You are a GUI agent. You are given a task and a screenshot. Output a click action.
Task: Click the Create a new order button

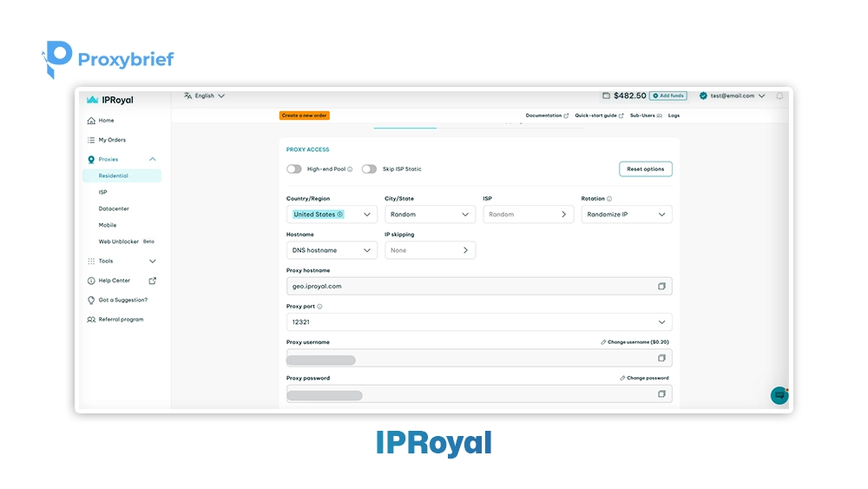305,116
